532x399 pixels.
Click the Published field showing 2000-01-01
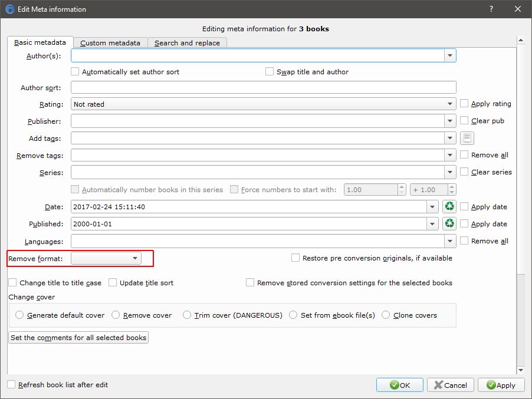[249, 224]
